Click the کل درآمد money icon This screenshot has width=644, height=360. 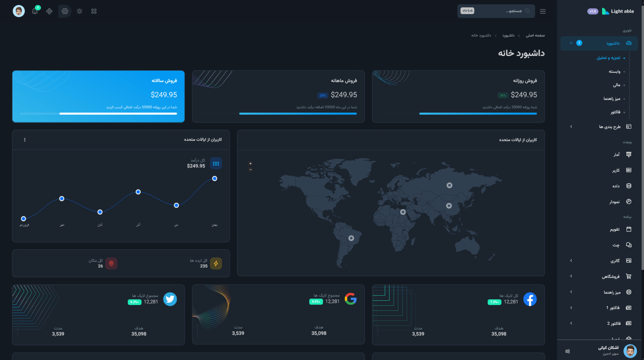[x=216, y=163]
